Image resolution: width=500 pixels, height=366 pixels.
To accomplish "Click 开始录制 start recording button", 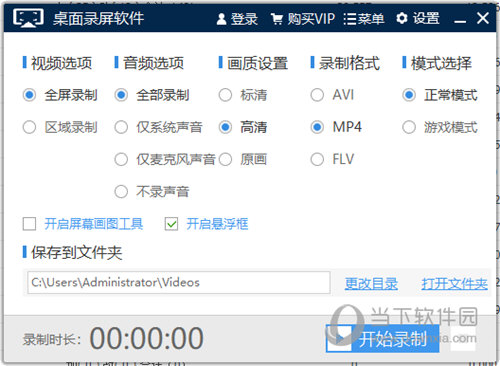I will 382,339.
